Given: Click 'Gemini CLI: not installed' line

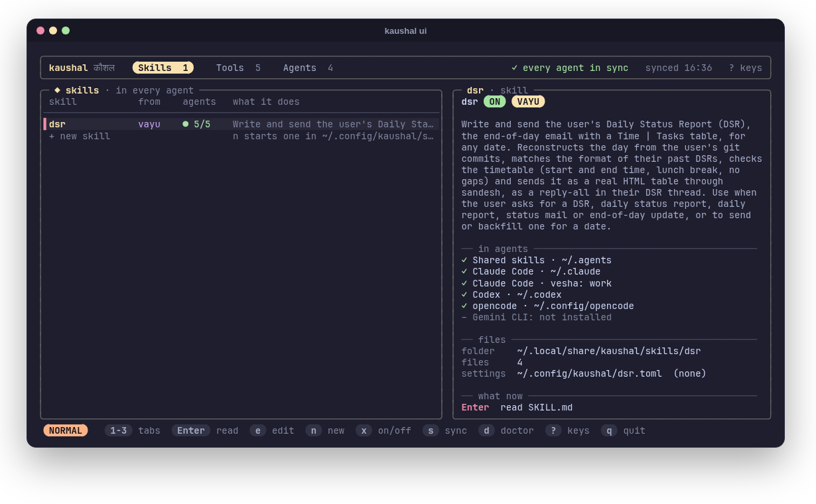Looking at the screenshot, I should (x=537, y=317).
